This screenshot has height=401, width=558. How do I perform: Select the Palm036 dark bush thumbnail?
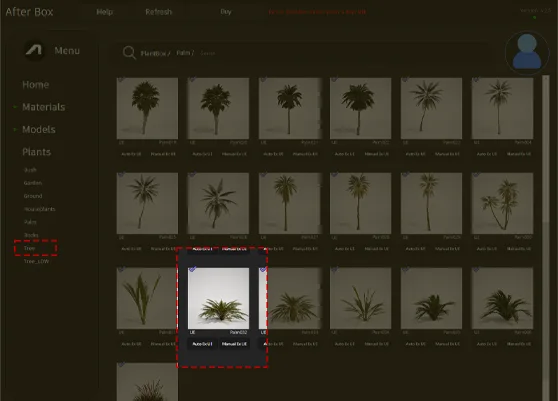tap(502, 298)
